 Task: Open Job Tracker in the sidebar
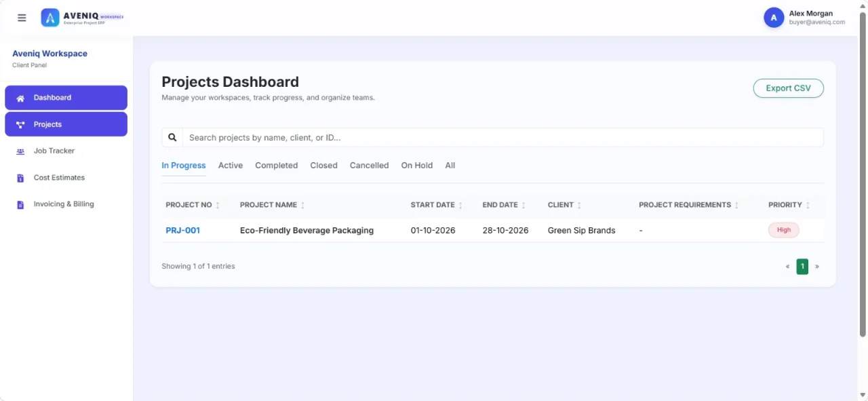[66, 151]
